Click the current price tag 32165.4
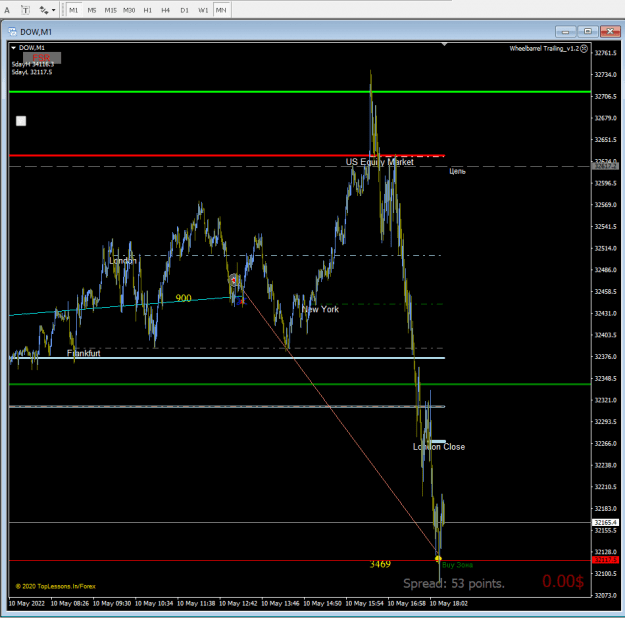 [x=605, y=522]
